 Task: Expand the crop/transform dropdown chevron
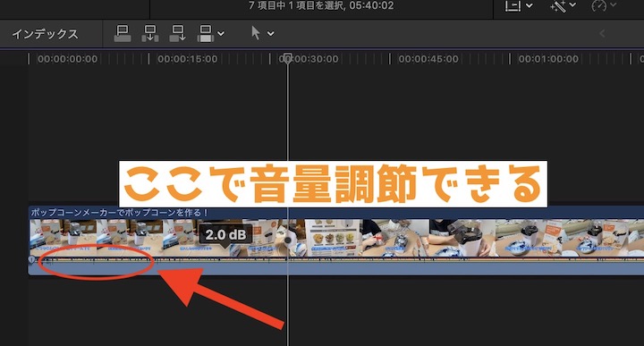(530, 5)
